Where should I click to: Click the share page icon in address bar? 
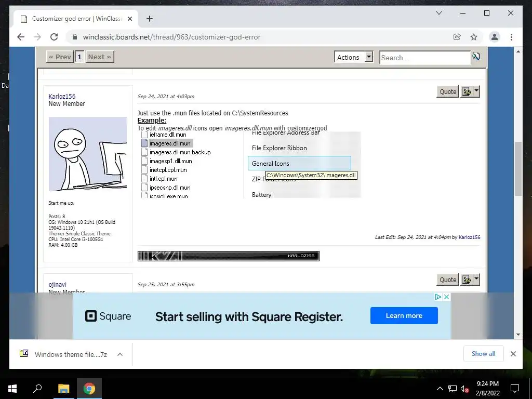457,37
